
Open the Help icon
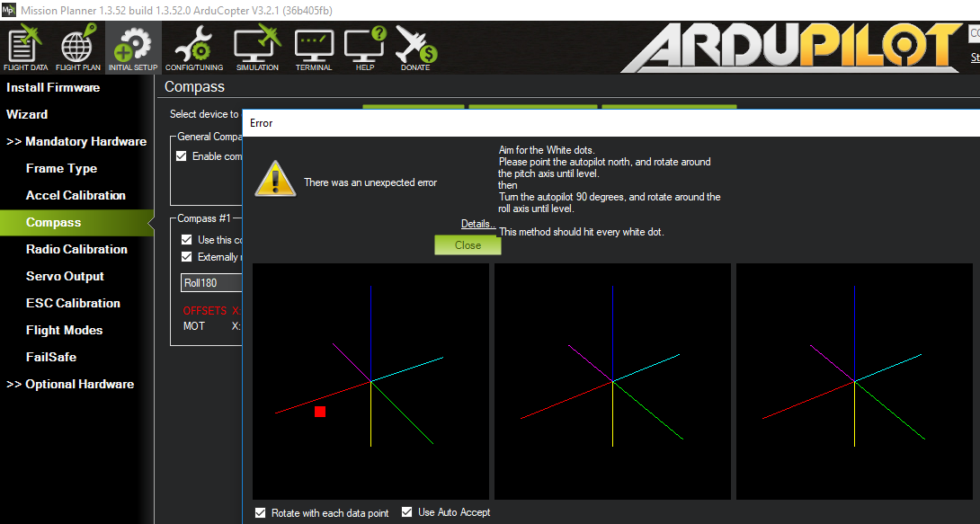365,48
